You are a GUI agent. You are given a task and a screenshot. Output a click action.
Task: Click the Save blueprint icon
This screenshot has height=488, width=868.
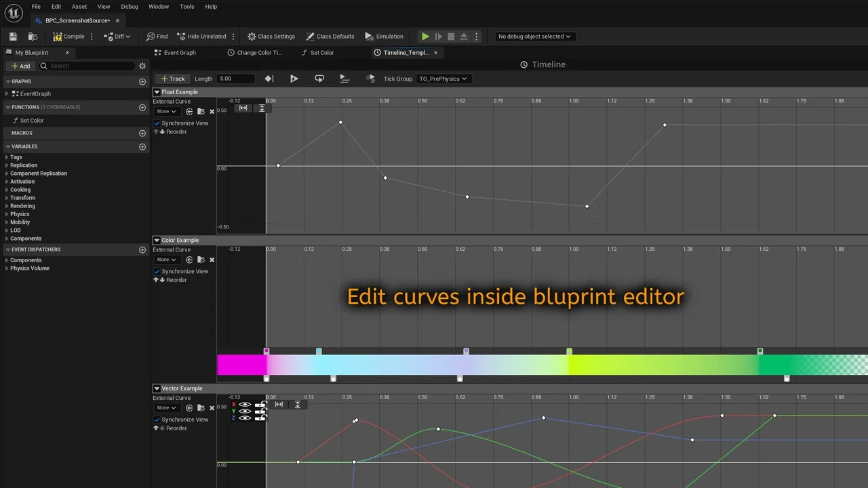pos(13,37)
